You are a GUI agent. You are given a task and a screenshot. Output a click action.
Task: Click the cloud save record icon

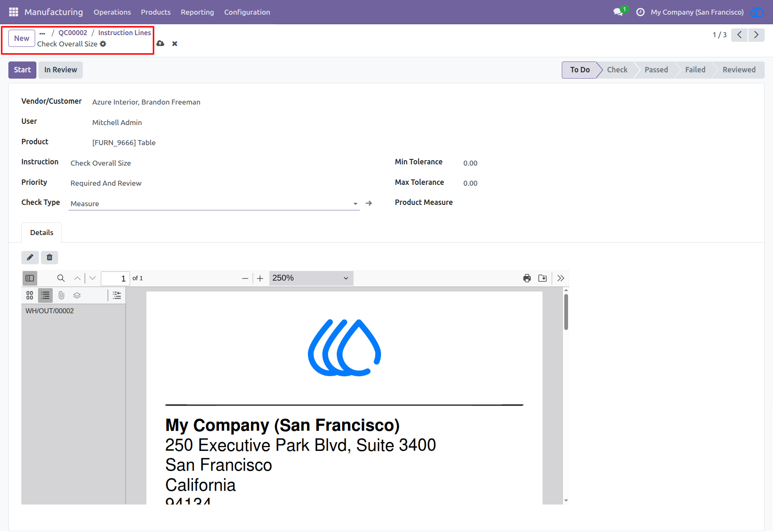(160, 43)
